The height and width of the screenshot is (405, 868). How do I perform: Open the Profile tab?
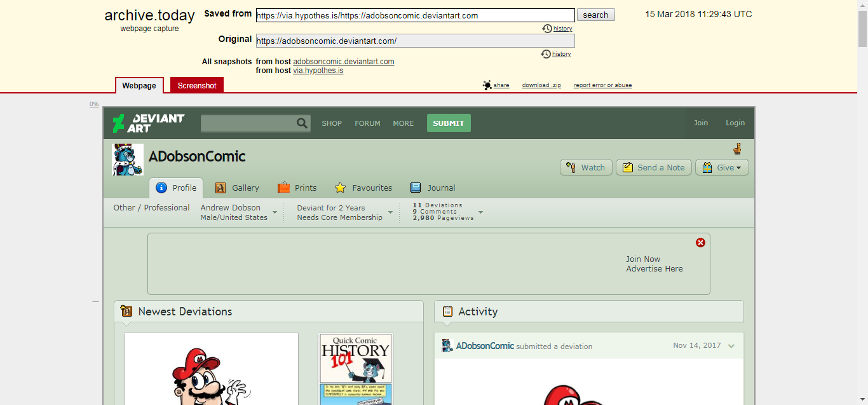[x=177, y=188]
